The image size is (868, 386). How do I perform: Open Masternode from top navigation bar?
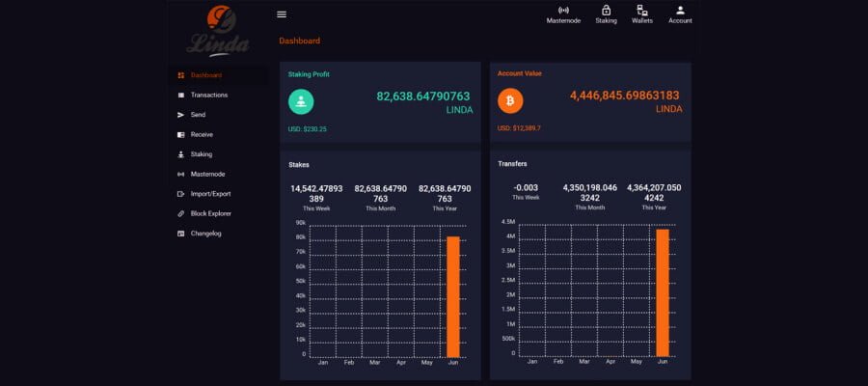563,14
